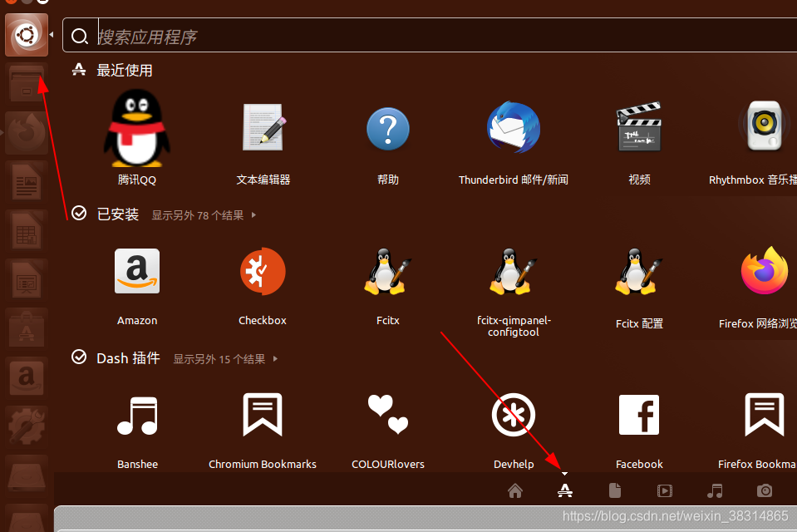Open the Amazon app
The image size is (797, 532).
pyautogui.click(x=137, y=271)
